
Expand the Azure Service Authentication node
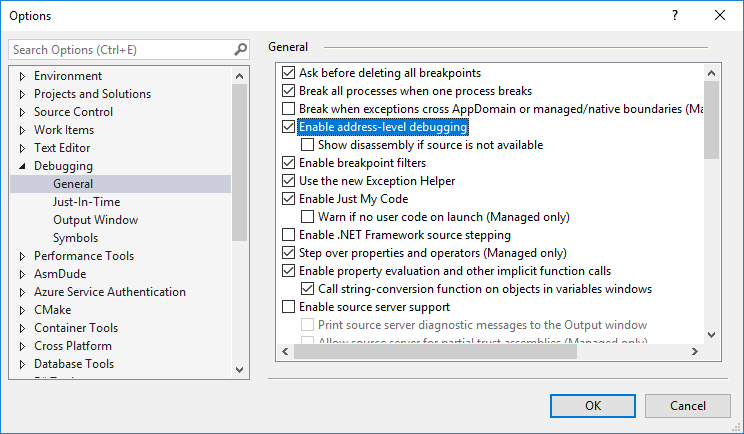click(x=22, y=292)
